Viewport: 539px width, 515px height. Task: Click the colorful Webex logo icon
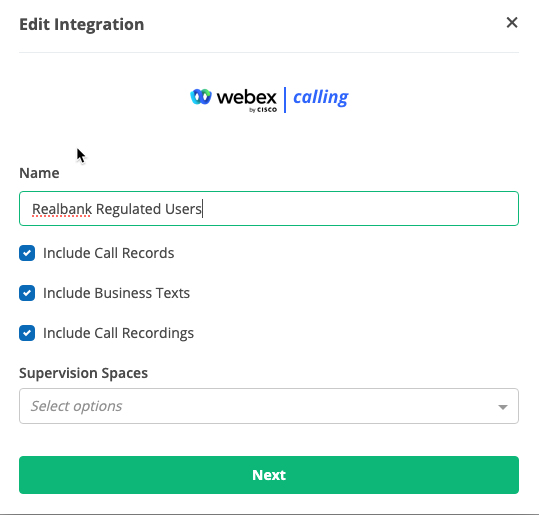(201, 97)
